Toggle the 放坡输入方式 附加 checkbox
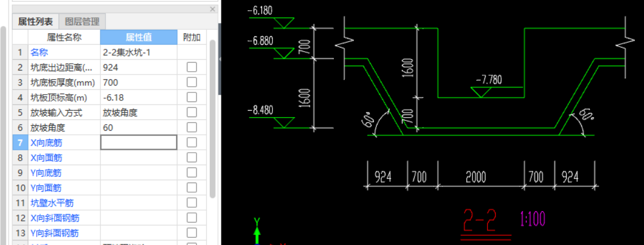This screenshot has height=245, width=644. [x=192, y=112]
